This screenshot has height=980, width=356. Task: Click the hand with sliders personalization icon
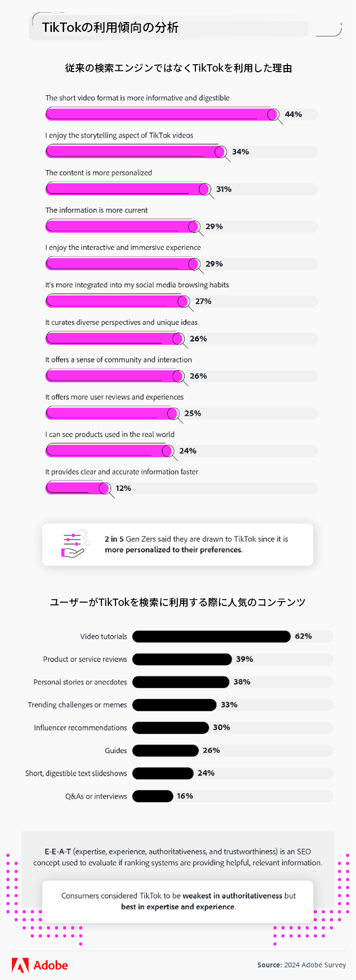[75, 545]
